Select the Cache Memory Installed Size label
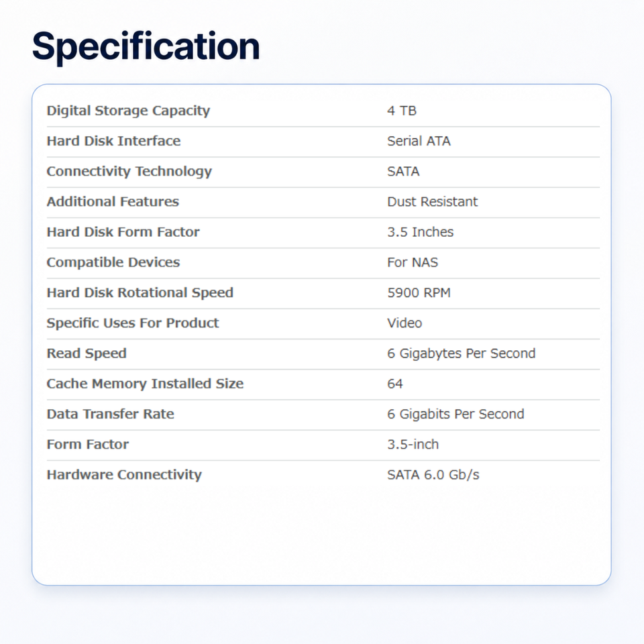644x644 pixels. point(145,384)
